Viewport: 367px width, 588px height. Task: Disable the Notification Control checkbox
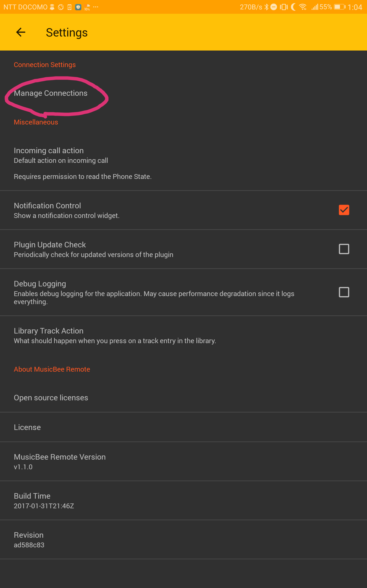(344, 210)
